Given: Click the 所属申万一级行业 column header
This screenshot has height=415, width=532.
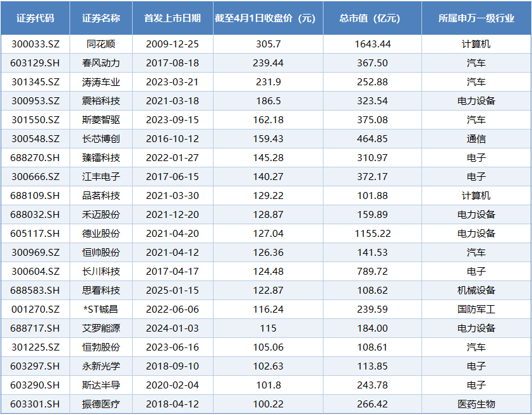Looking at the screenshot, I should tap(476, 18).
